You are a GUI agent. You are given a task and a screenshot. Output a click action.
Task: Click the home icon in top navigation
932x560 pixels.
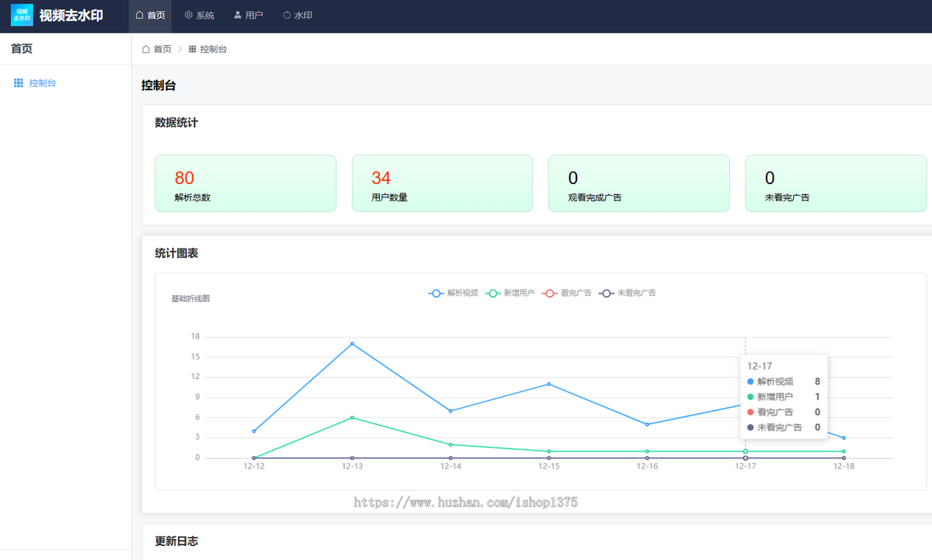click(140, 15)
